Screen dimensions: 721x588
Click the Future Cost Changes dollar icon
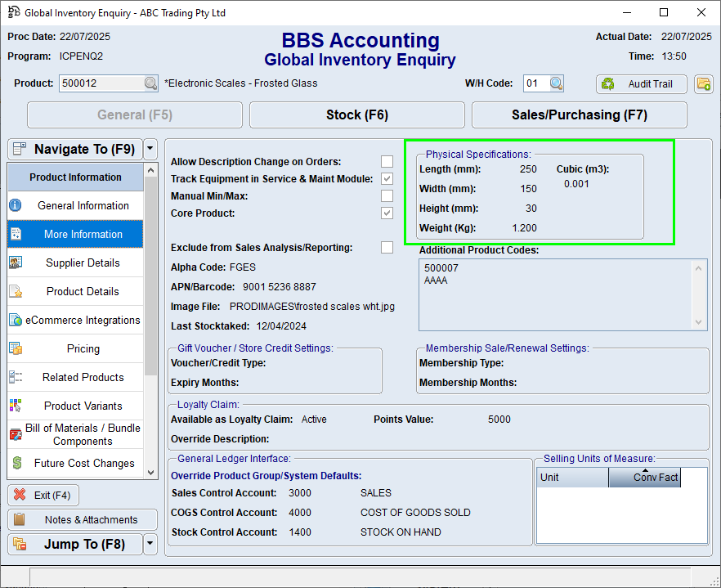coord(16,463)
